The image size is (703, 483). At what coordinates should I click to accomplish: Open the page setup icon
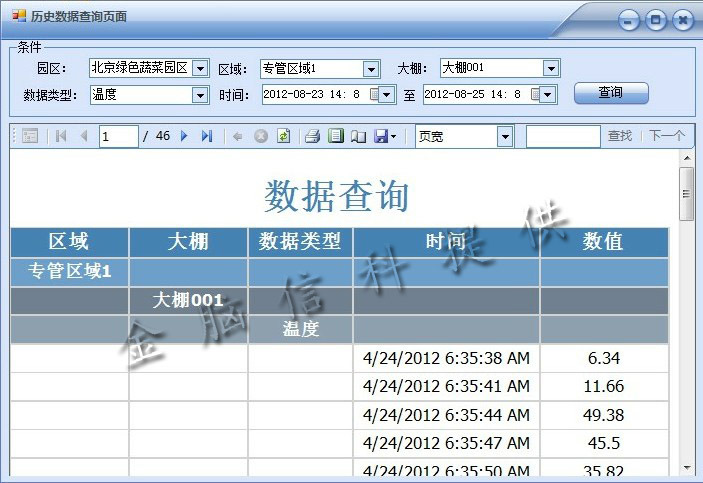pos(357,136)
